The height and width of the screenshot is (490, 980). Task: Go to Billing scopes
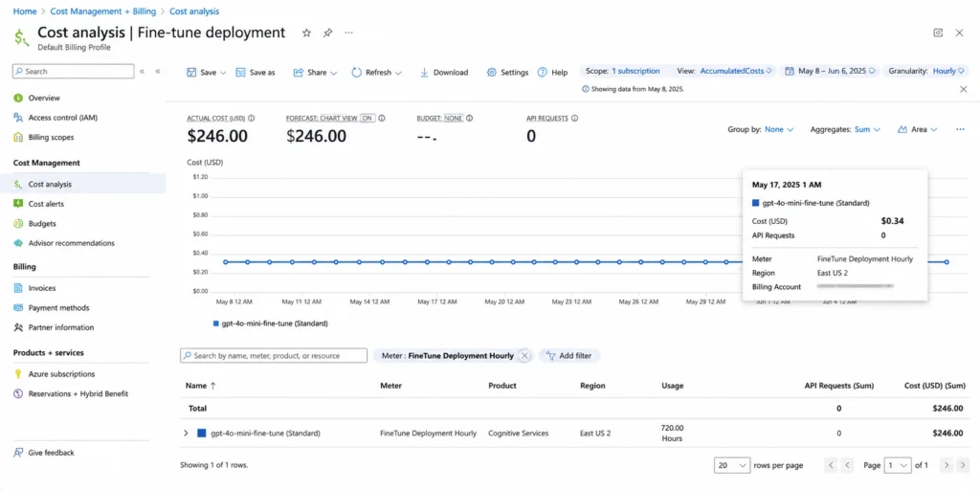point(51,137)
